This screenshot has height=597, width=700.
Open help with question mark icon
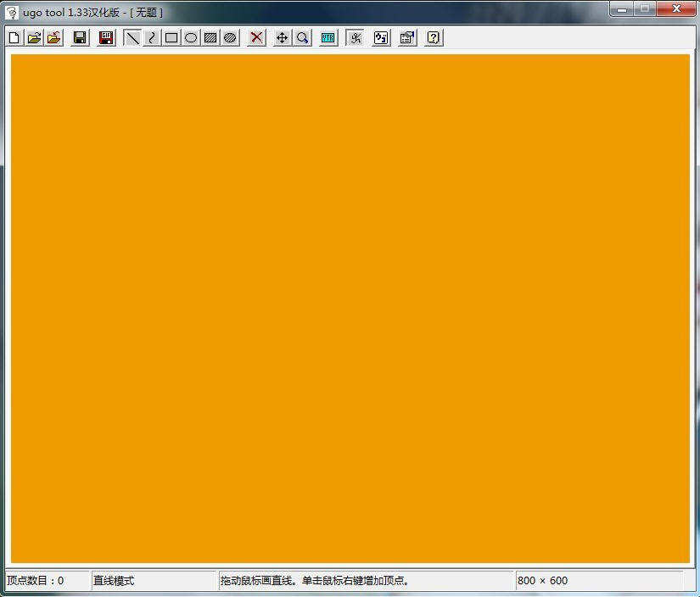434,38
